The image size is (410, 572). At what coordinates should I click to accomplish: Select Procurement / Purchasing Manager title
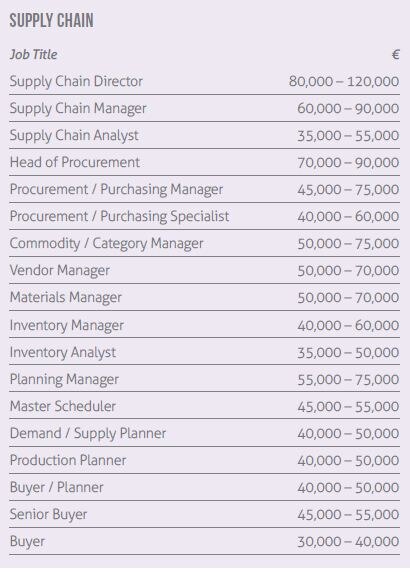click(116, 189)
